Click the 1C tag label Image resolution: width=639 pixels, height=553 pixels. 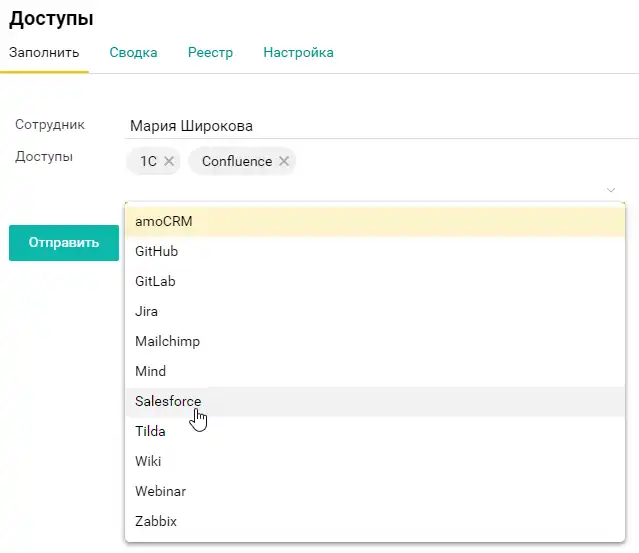point(148,161)
